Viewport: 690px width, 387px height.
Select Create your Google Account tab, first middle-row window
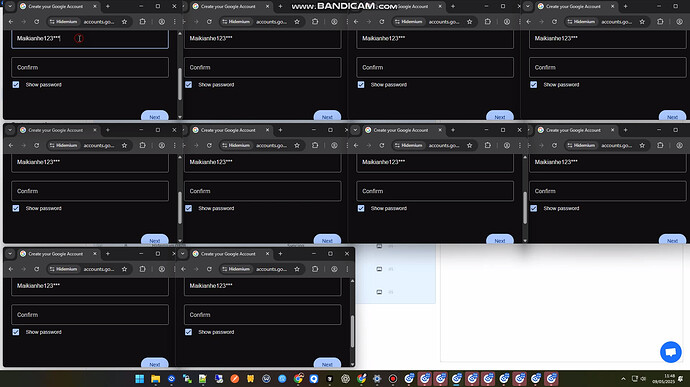click(x=58, y=130)
